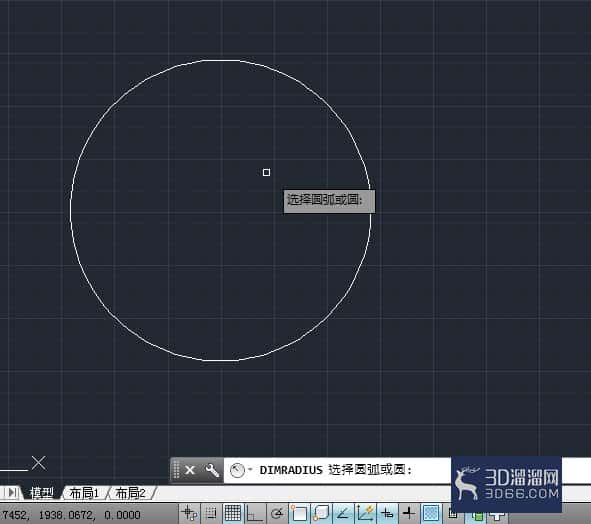Toggle Dynamic Input in status bar
This screenshot has height=524, width=591.
(387, 513)
